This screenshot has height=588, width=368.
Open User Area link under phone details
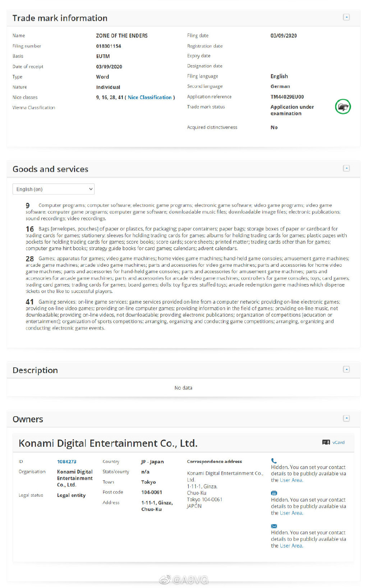(x=291, y=480)
